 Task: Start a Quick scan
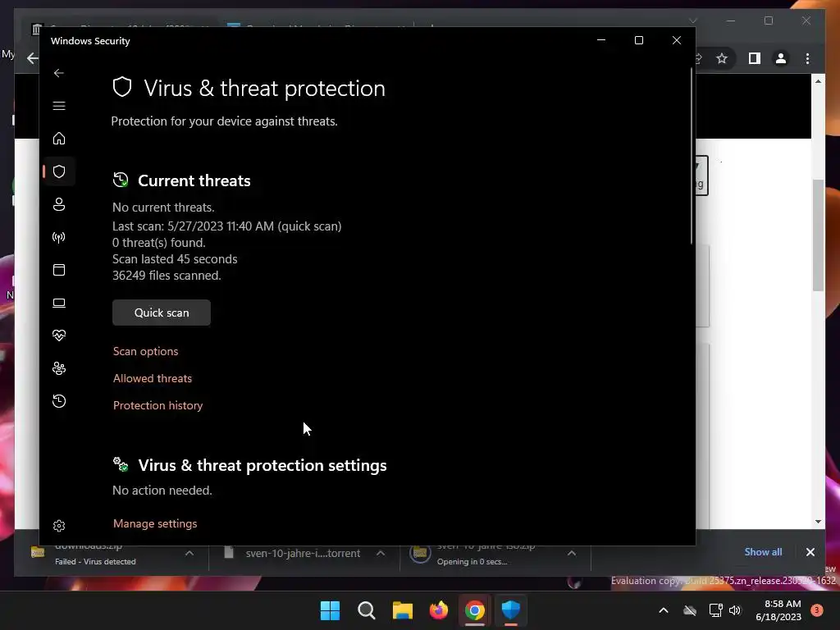(162, 313)
